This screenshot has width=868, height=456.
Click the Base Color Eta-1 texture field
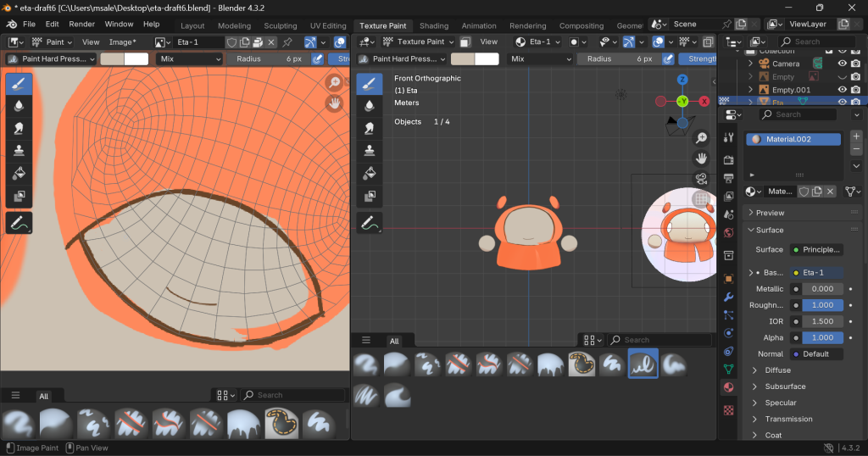(x=816, y=272)
